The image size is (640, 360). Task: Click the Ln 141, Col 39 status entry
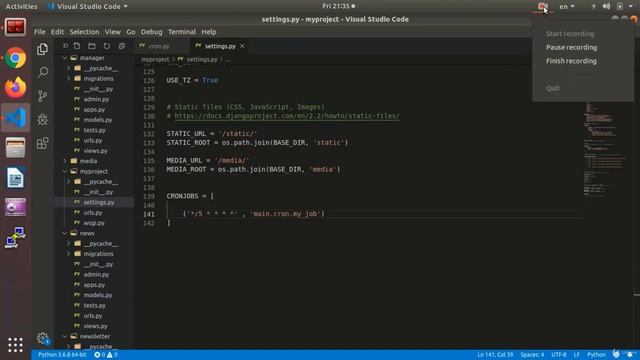coord(495,355)
